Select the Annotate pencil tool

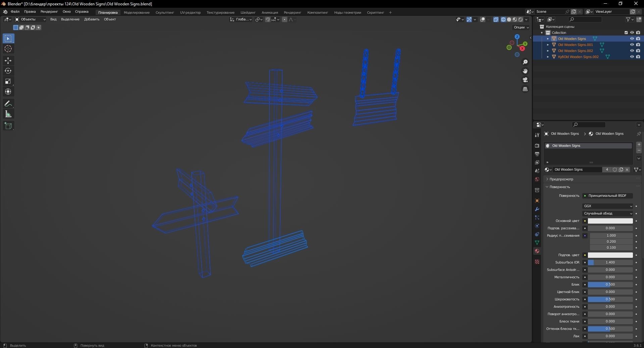[x=8, y=104]
